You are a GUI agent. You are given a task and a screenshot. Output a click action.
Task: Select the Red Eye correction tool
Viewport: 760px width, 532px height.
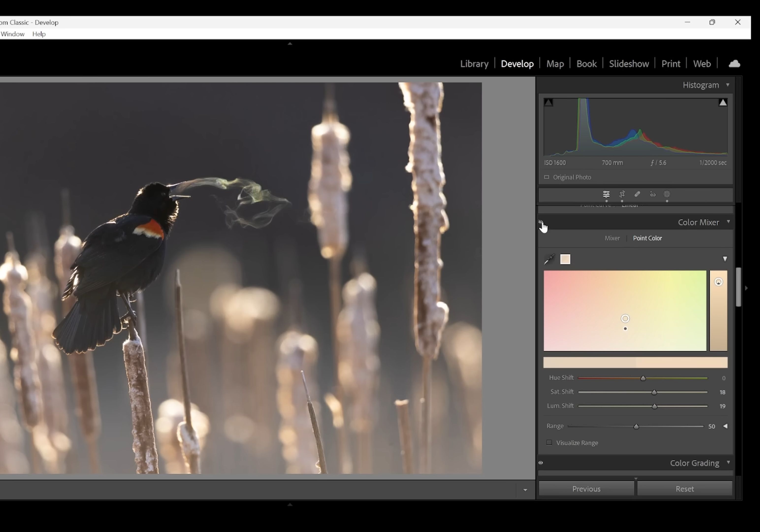[653, 194]
